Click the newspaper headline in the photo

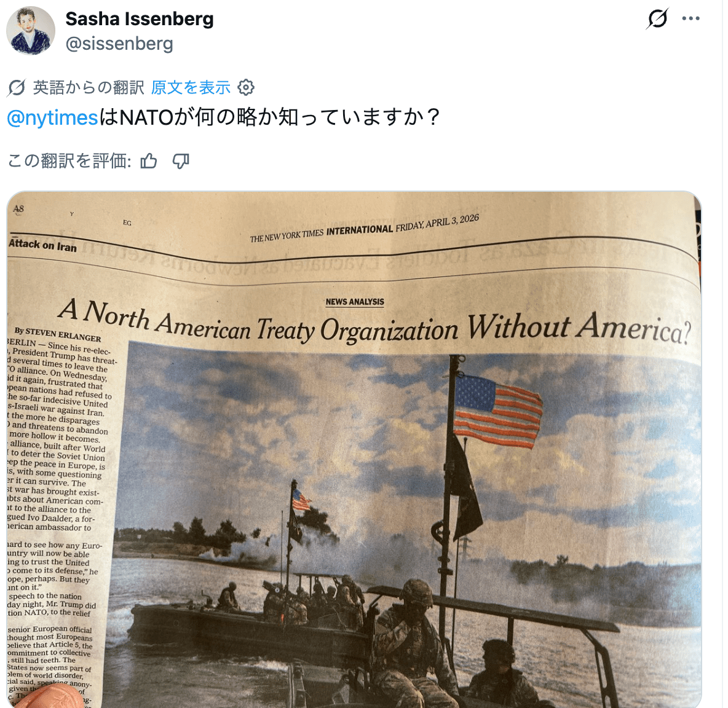[x=374, y=324]
